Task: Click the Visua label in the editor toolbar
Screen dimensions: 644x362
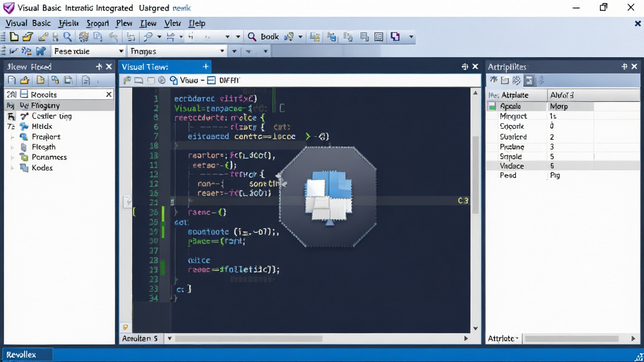Action: [189, 80]
